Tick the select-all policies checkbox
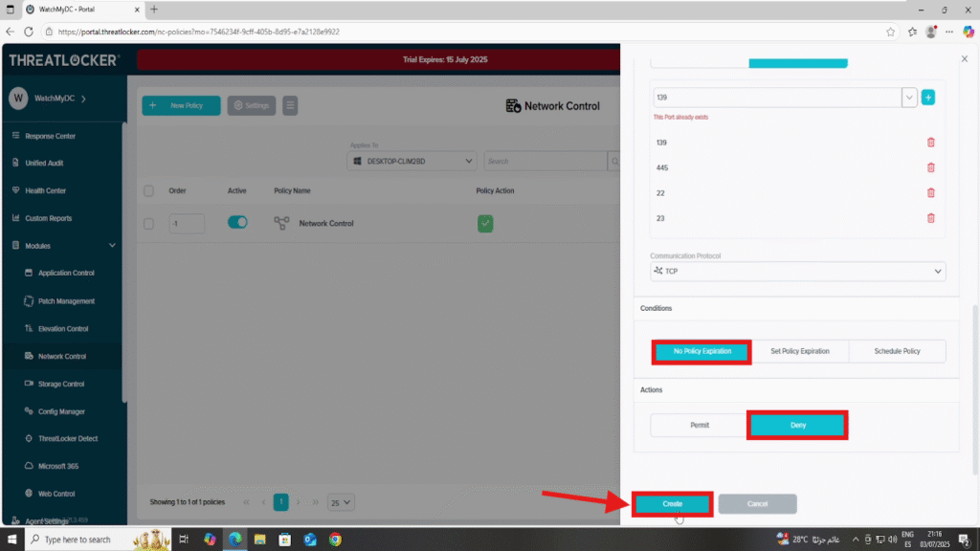 pos(148,190)
